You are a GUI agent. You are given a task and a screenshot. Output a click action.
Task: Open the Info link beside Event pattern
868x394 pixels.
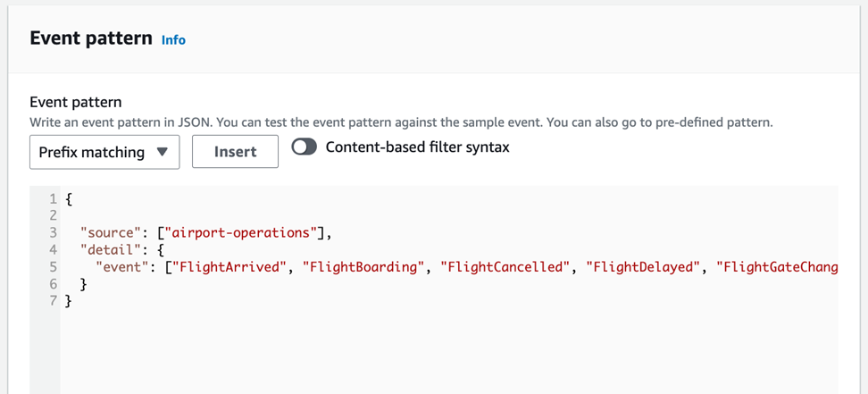pos(173,40)
